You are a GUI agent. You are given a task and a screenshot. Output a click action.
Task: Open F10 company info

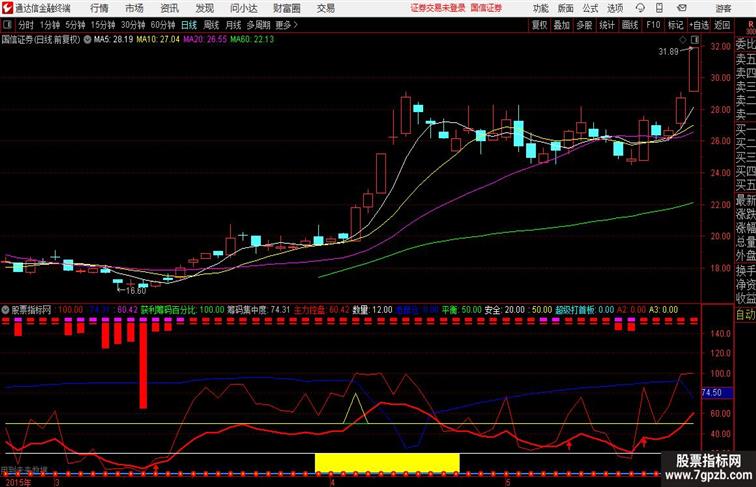[x=653, y=25]
